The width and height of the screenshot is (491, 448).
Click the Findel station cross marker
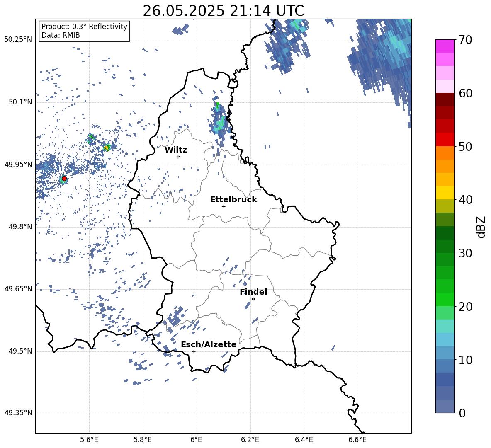coord(253,299)
